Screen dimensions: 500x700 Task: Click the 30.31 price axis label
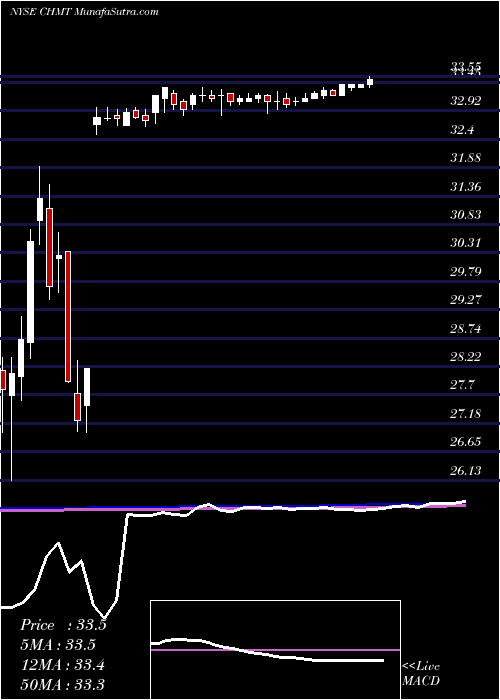pyautogui.click(x=465, y=243)
